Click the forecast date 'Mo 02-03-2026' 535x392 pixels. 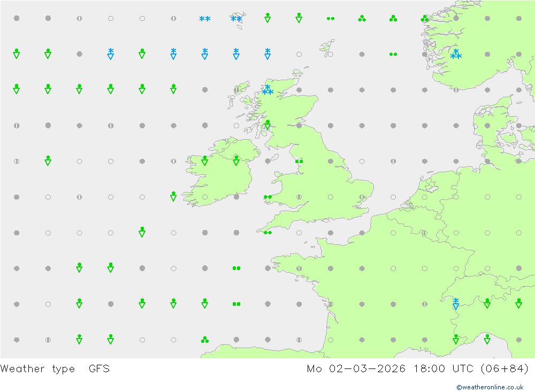click(x=356, y=368)
